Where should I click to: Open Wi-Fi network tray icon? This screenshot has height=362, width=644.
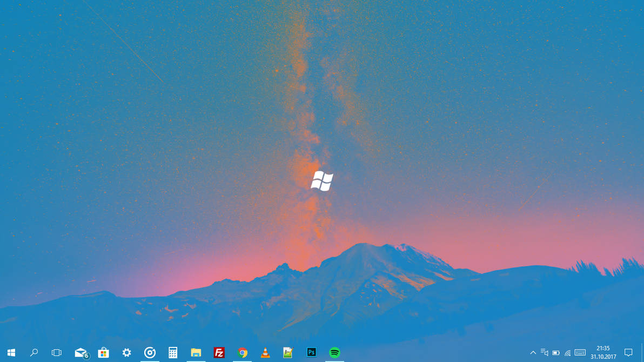[568, 353]
